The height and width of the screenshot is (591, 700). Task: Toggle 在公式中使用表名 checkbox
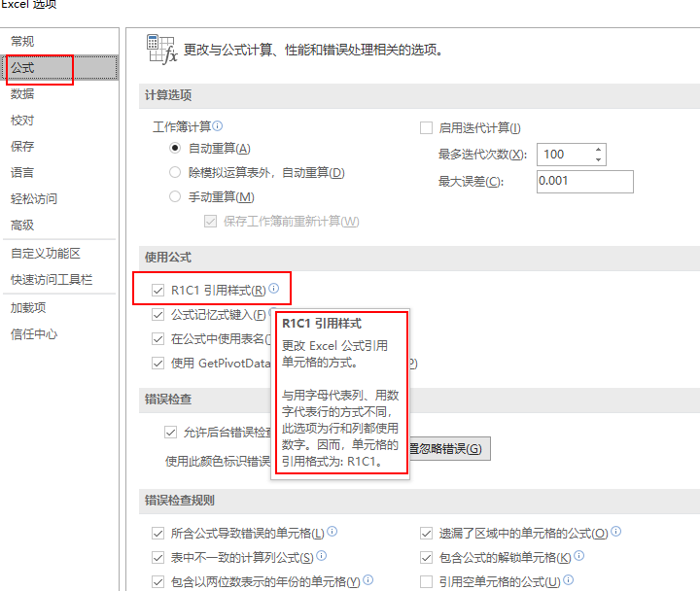(157, 339)
